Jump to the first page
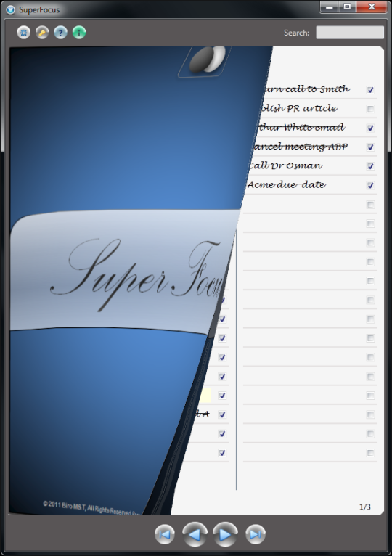The height and width of the screenshot is (556, 392). pyautogui.click(x=165, y=534)
